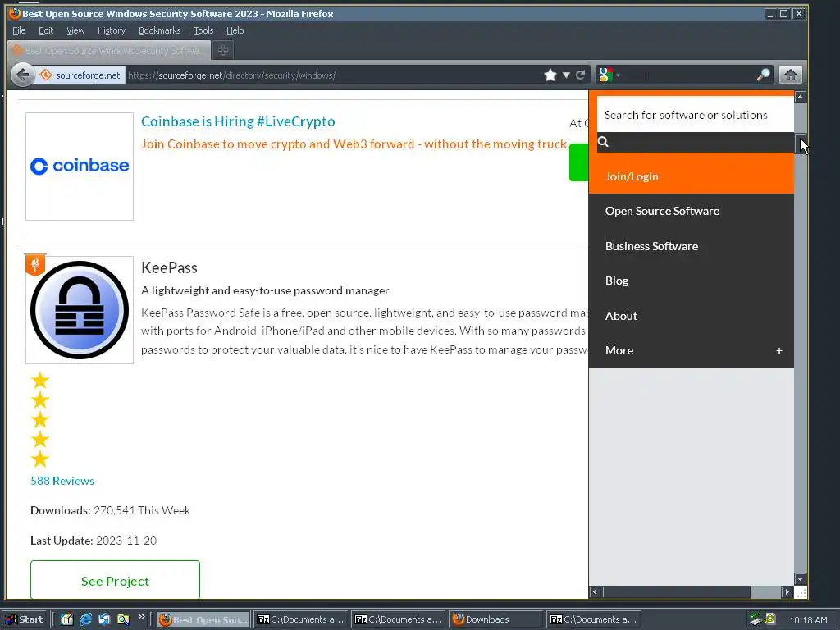Image resolution: width=840 pixels, height=630 pixels.
Task: Open the About menu link
Action: click(x=622, y=316)
